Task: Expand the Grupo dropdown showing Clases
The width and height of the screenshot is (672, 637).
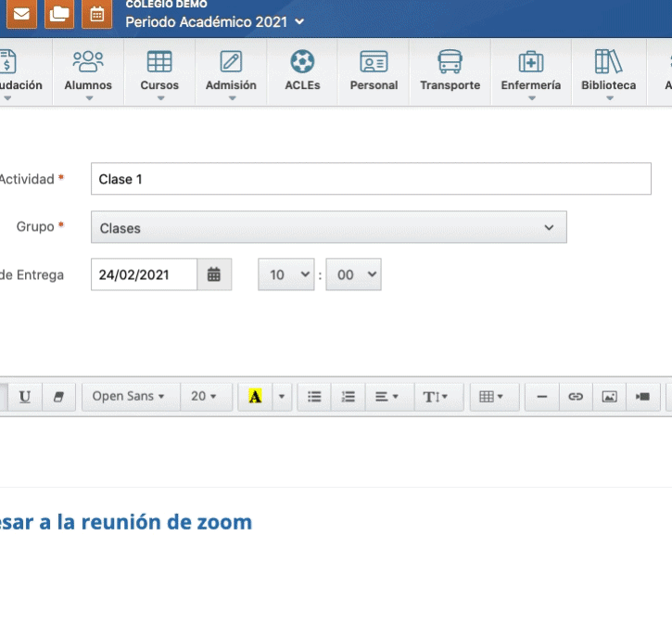Action: point(328,227)
